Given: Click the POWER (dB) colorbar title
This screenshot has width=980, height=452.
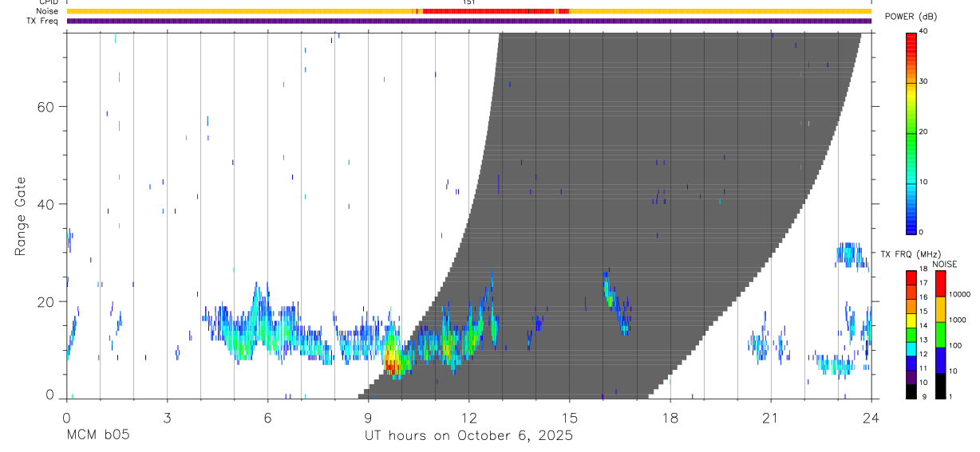Looking at the screenshot, I should [911, 17].
